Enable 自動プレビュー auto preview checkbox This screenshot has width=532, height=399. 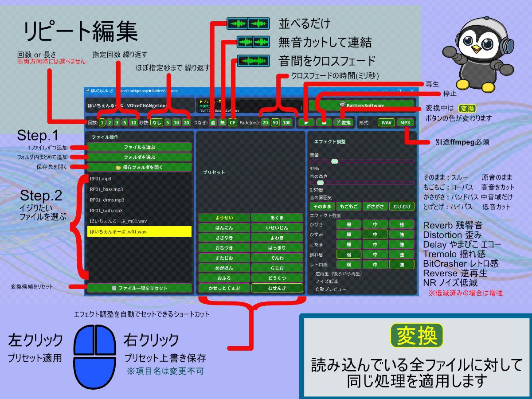[312, 289]
